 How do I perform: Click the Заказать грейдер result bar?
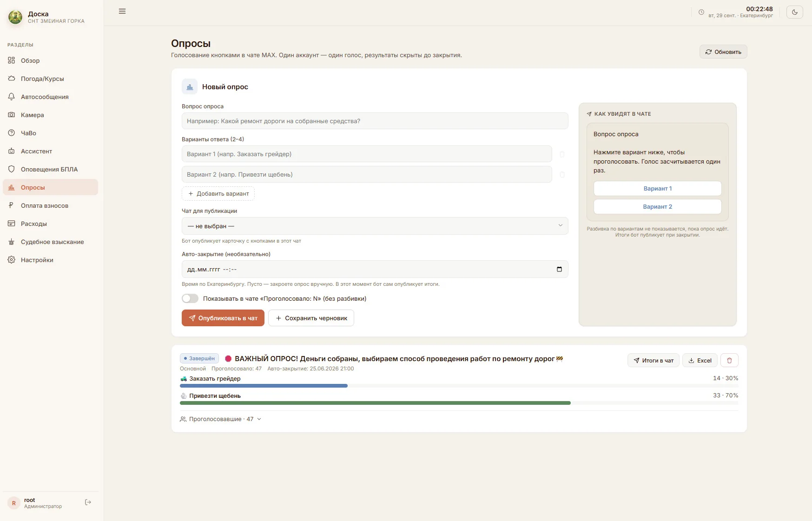click(459, 386)
